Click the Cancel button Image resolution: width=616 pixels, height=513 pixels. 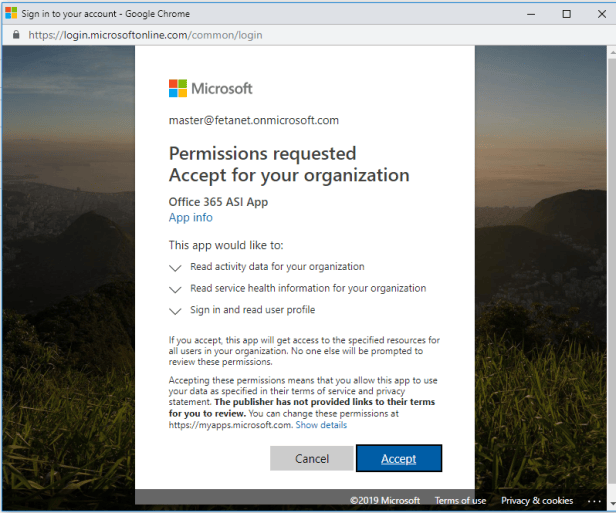click(312, 458)
